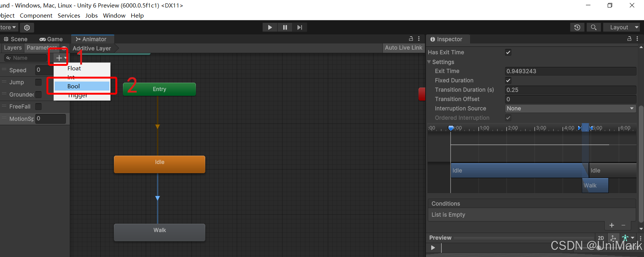Click the FreeFall parameter drag handle
Screen dimensions: 644x257
(4, 106)
